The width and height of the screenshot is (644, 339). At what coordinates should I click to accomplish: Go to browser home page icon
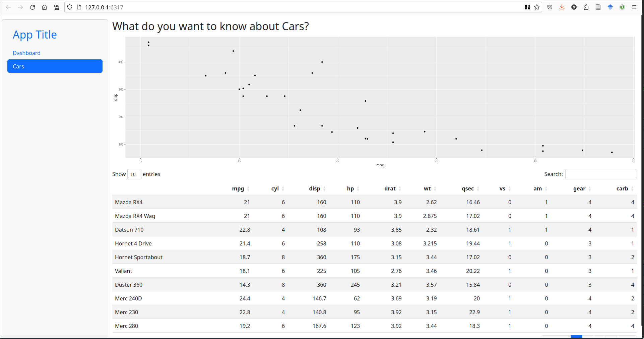click(44, 7)
